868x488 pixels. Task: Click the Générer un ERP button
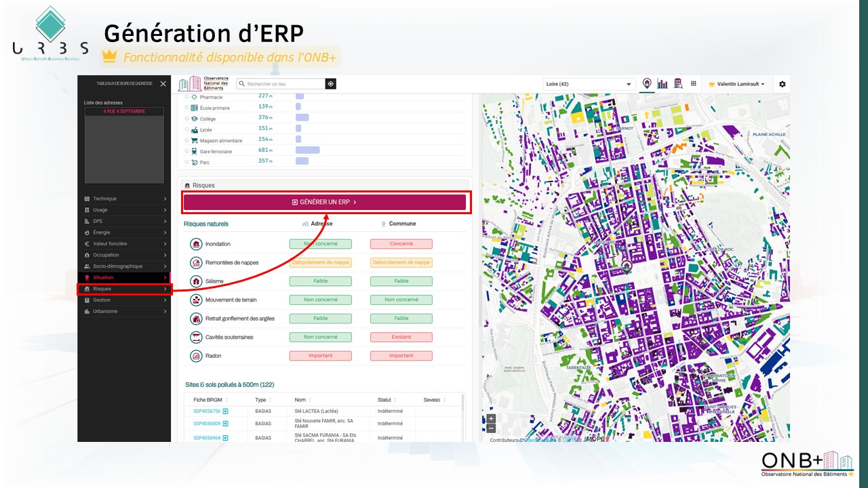(324, 202)
